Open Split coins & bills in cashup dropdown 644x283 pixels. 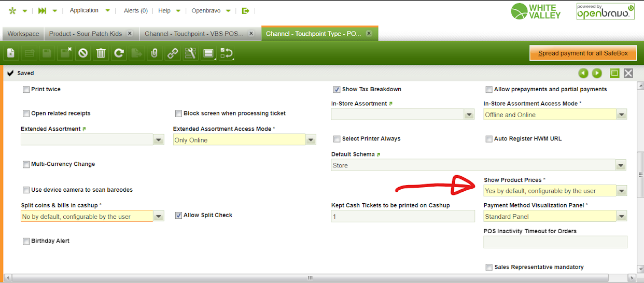[x=159, y=216]
